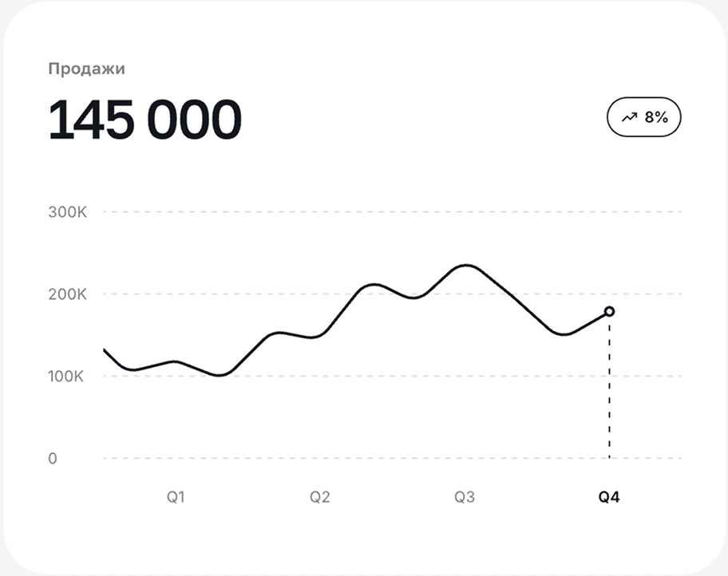The width and height of the screenshot is (728, 576).
Task: Click the 8% growth badge
Action: point(644,117)
